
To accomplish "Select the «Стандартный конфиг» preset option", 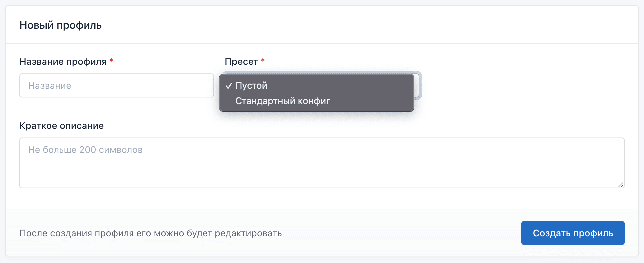I will point(282,101).
